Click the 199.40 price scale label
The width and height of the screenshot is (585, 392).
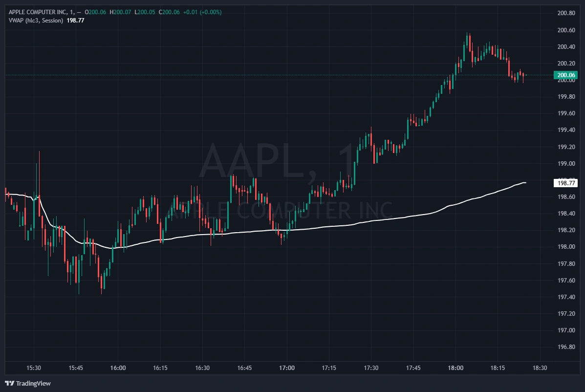click(566, 130)
